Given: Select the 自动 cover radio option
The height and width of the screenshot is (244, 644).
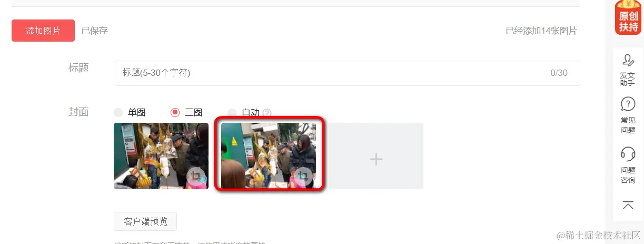Looking at the screenshot, I should tap(232, 112).
